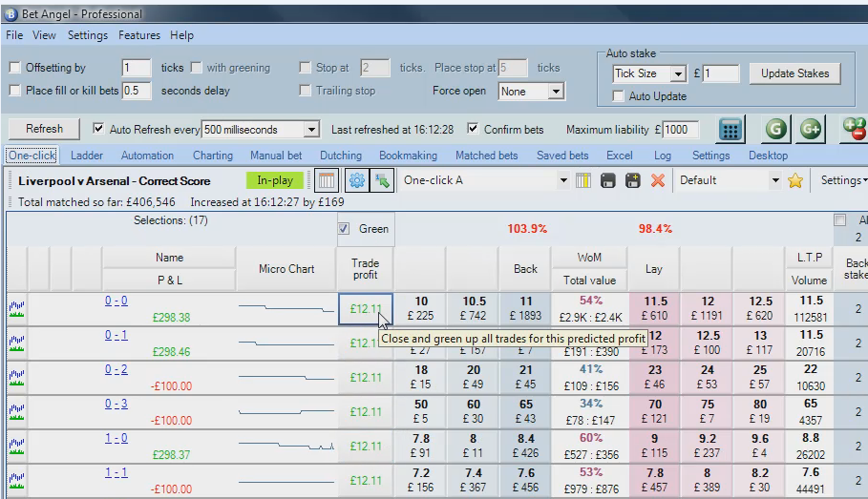Image resolution: width=868 pixels, height=499 pixels.
Task: Switch to the Charting tab
Action: click(x=213, y=156)
